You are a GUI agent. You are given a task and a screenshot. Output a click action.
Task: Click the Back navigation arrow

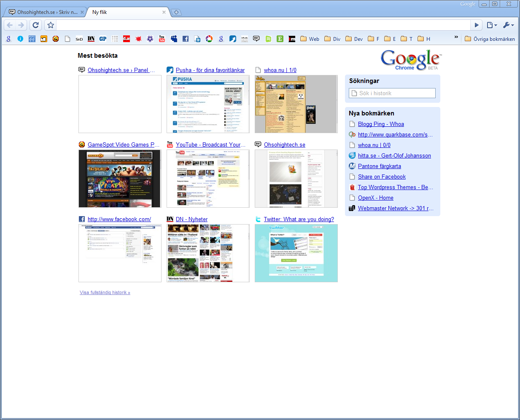pyautogui.click(x=10, y=25)
